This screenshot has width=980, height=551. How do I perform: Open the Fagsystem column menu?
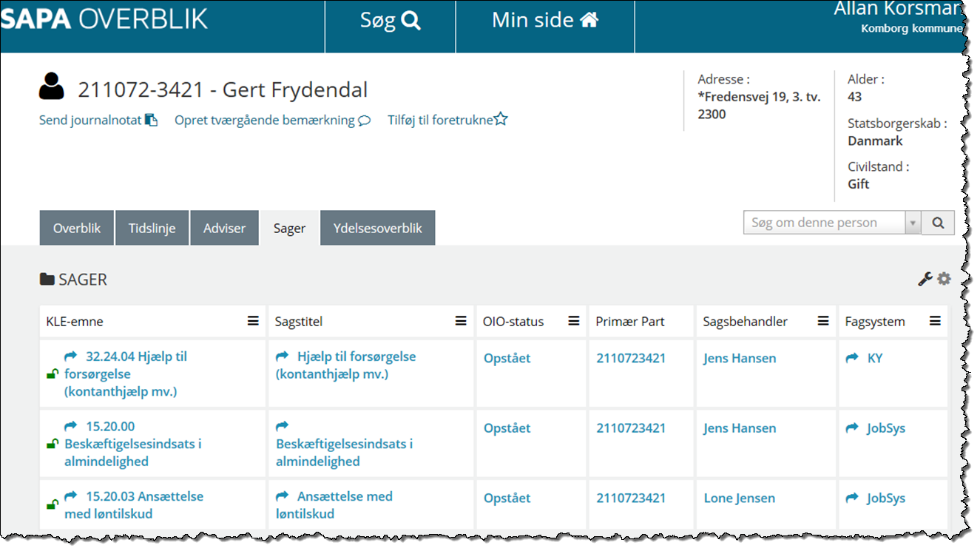(935, 321)
